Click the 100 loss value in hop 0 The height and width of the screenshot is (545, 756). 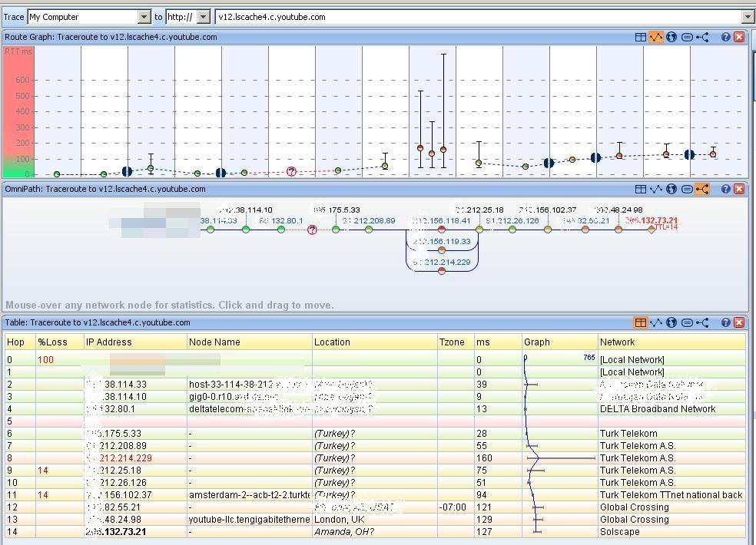45,360
